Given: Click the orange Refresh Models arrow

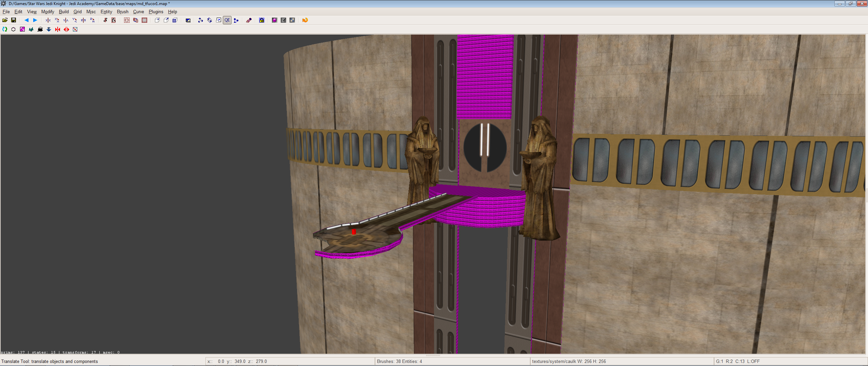Looking at the screenshot, I should coord(305,20).
